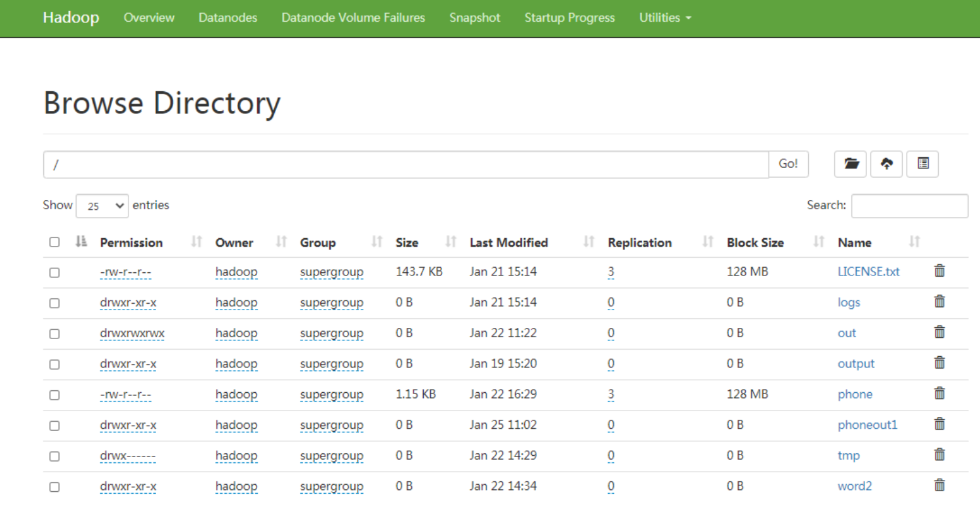Toggle the select-all checkbox in header
The height and width of the screenshot is (505, 980).
(x=54, y=242)
